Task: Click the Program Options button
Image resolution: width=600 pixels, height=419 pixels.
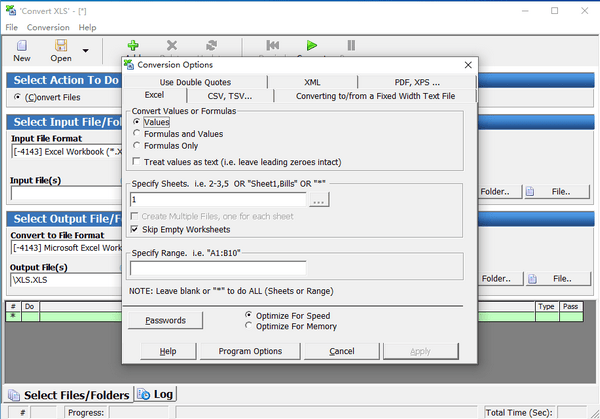Action: click(250, 351)
